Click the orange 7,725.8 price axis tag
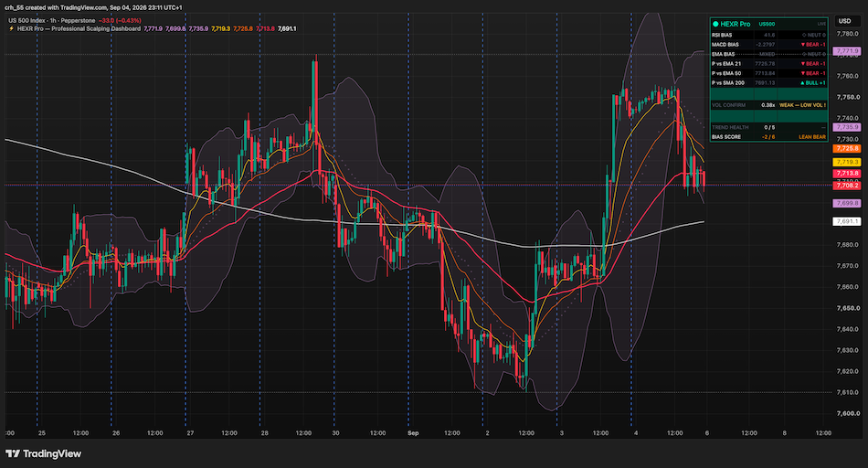The width and height of the screenshot is (868, 468). click(847, 148)
